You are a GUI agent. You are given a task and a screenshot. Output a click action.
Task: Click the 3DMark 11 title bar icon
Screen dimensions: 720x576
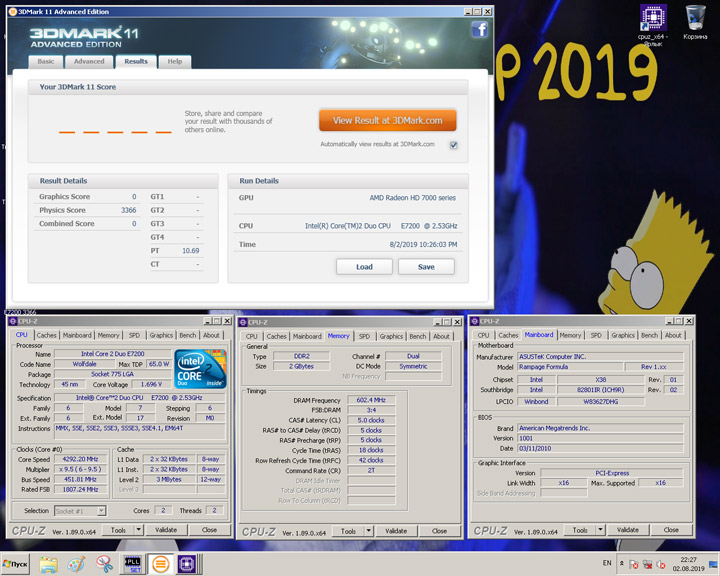13,11
